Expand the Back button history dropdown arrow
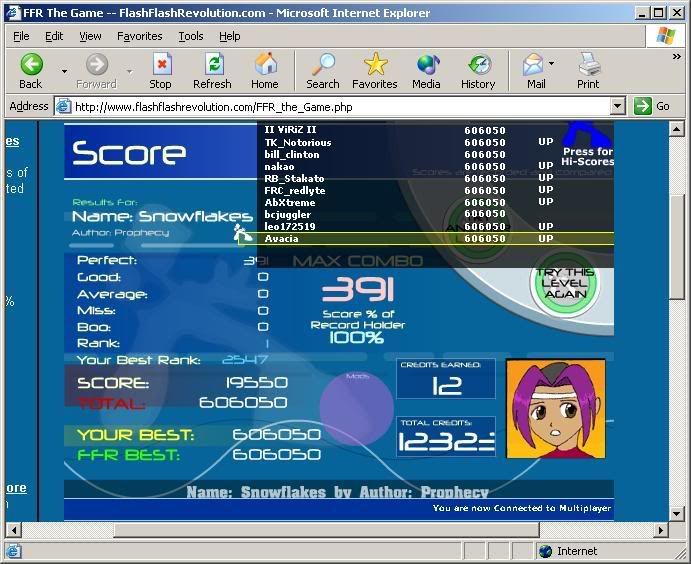691x564 pixels. [x=64, y=71]
